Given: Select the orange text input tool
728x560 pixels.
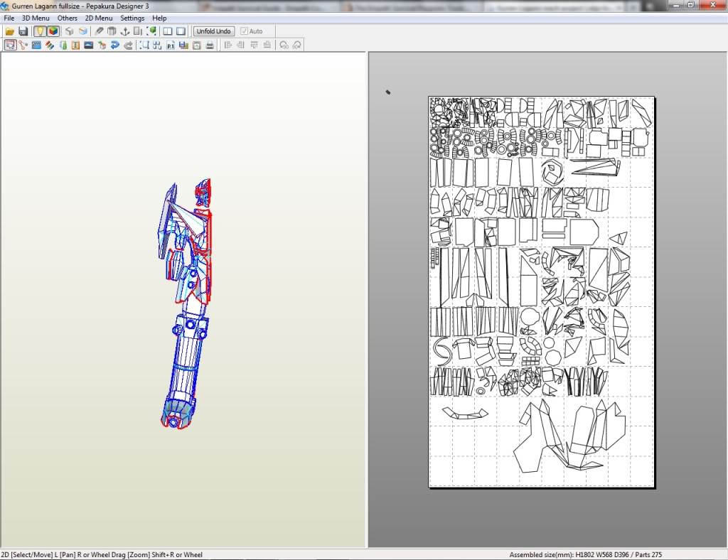Looking at the screenshot, I should tap(75, 45).
